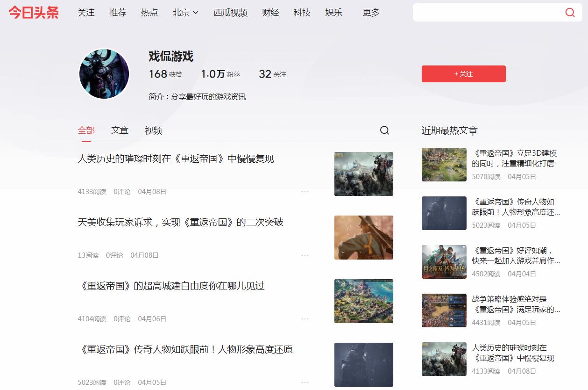This screenshot has width=588, height=390.
Task: Click sidebar thumbnail for 好评如潮 article
Action: point(444,262)
